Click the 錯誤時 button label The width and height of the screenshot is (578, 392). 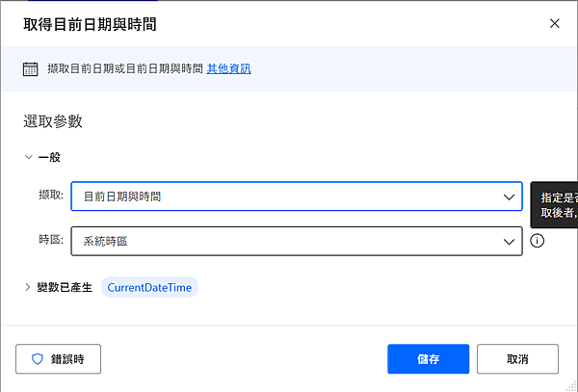tap(67, 359)
